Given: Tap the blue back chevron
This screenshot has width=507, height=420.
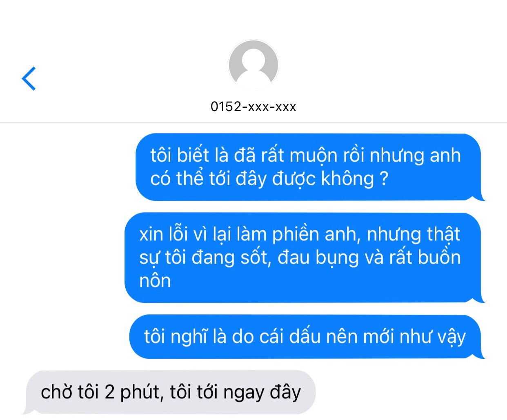Looking at the screenshot, I should pyautogui.click(x=29, y=78).
